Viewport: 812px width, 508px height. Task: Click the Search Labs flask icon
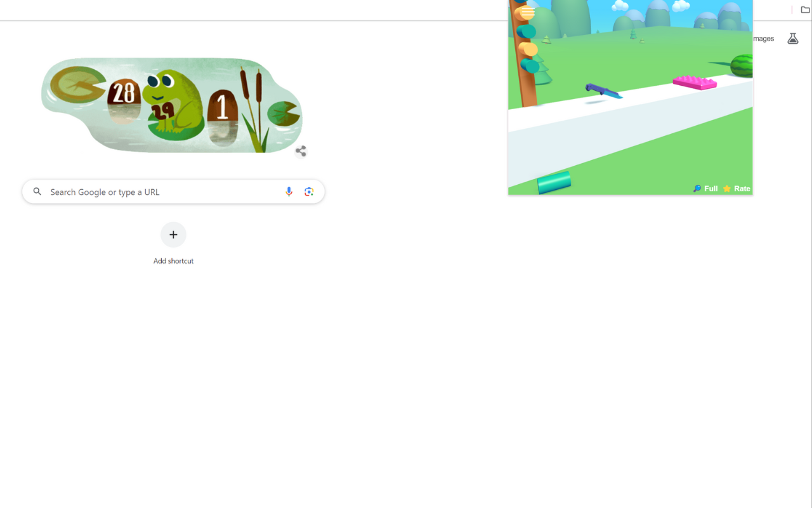click(x=792, y=39)
